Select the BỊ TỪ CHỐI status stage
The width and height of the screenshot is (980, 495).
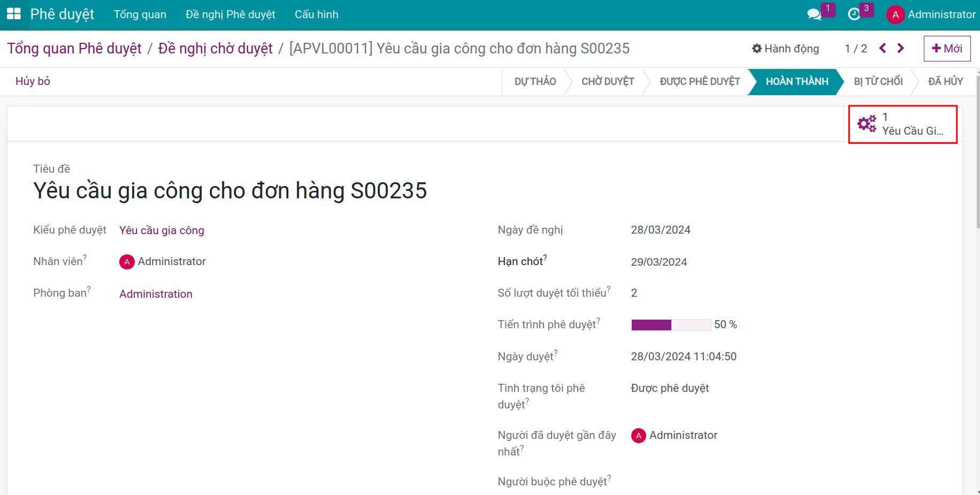[x=878, y=81]
